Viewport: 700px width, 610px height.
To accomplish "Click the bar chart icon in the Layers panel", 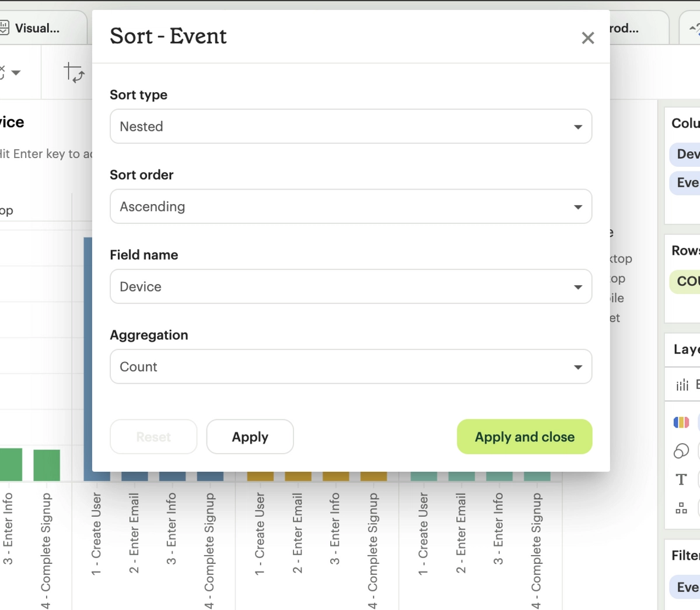I will click(681, 384).
